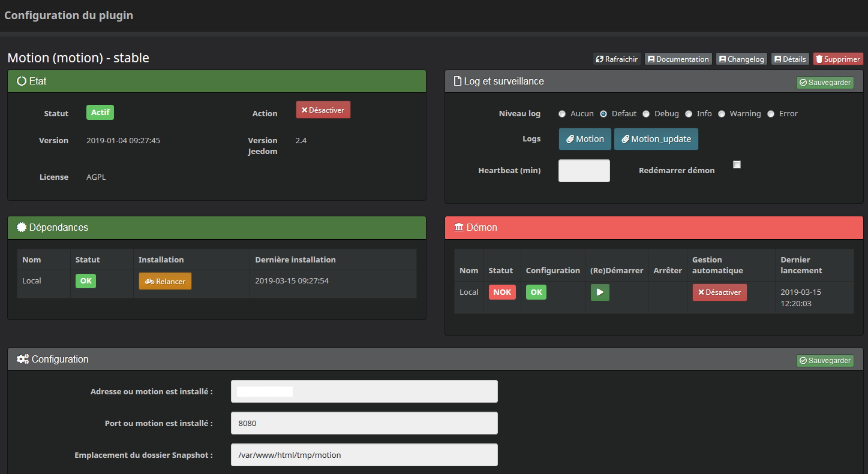The width and height of the screenshot is (868, 474).
Task: Select the Info log level
Action: [688, 114]
